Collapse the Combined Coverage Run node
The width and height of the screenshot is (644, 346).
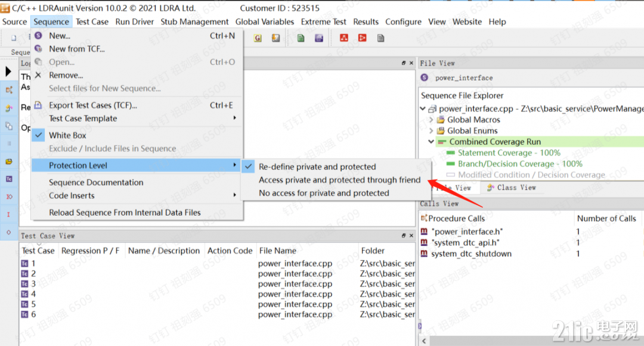point(431,142)
